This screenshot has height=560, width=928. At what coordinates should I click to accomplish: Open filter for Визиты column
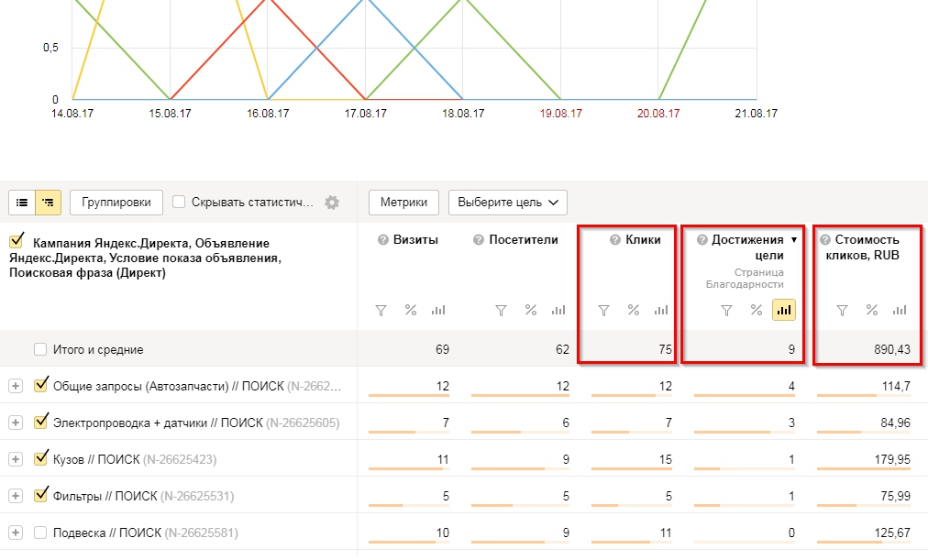point(381,311)
